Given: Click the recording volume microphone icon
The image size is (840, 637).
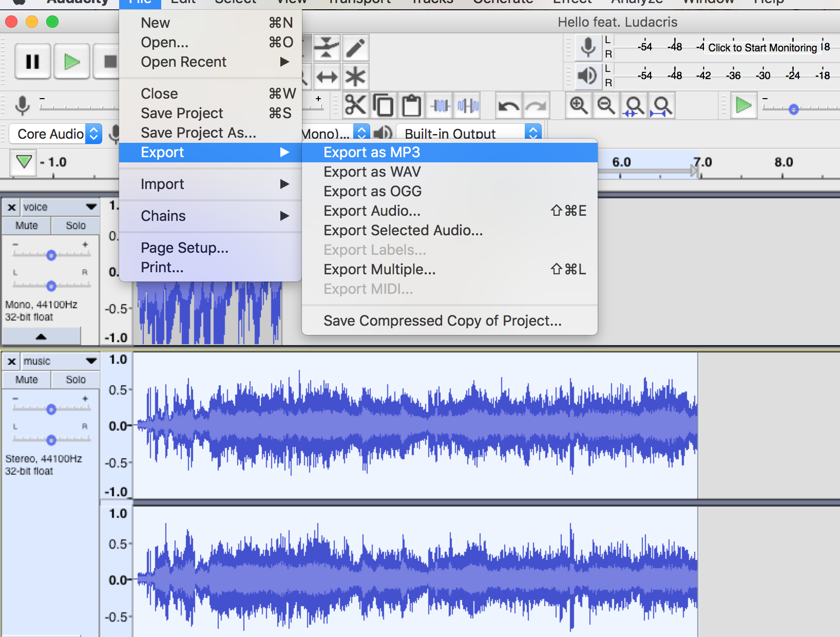Looking at the screenshot, I should tap(22, 105).
